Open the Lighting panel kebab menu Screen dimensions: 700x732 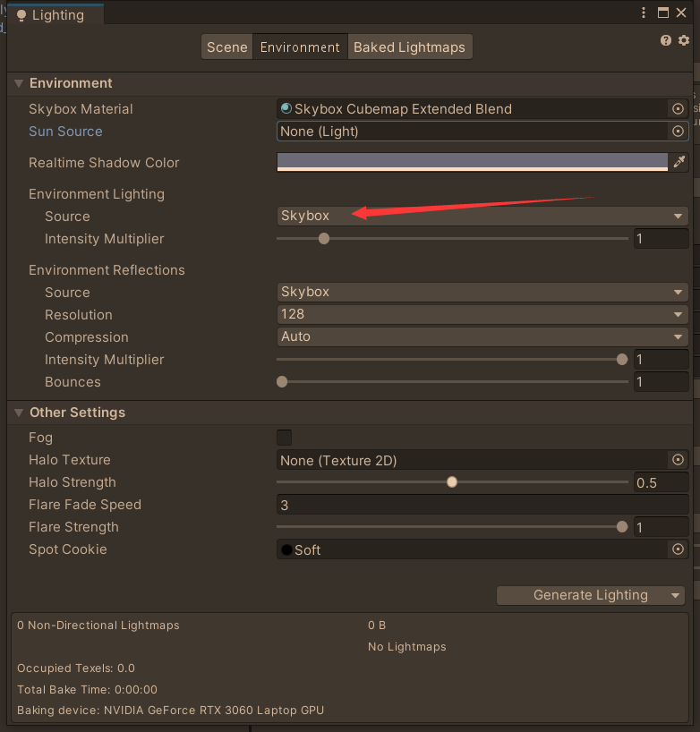pyautogui.click(x=643, y=13)
